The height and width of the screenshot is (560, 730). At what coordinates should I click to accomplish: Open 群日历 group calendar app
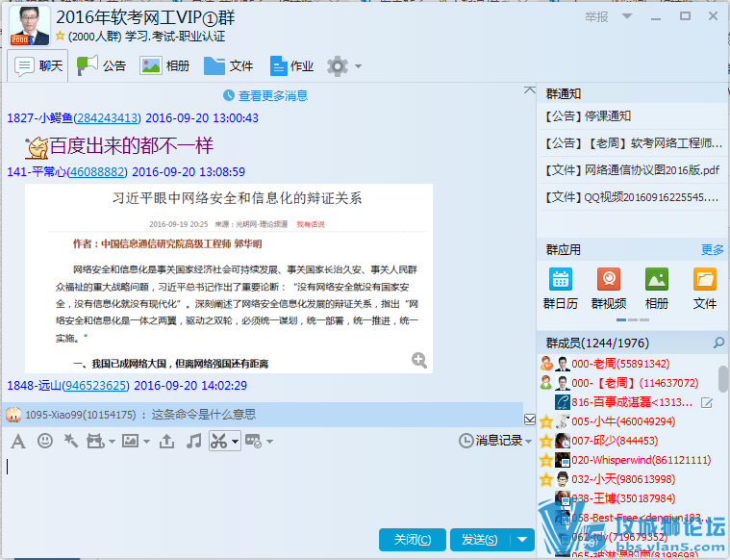(561, 288)
